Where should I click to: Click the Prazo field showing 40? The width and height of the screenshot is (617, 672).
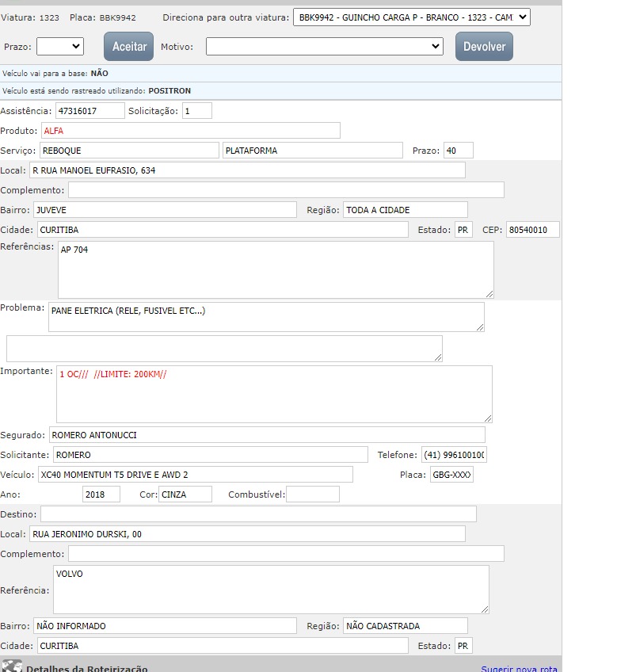459,151
